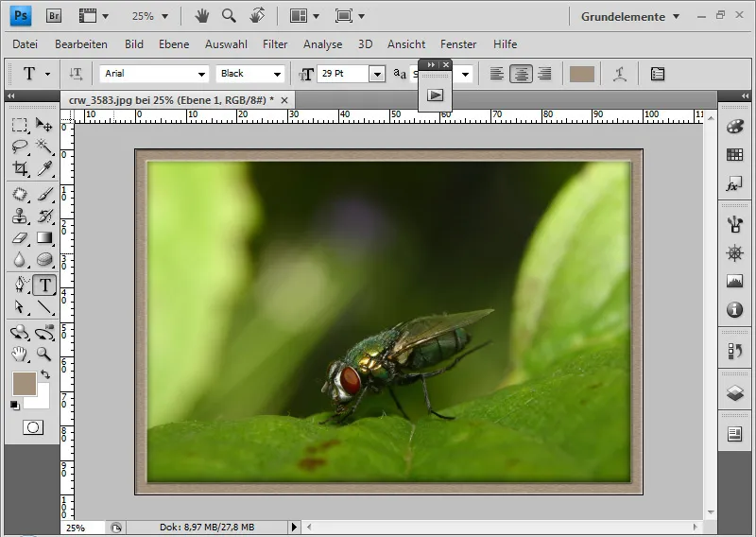Viewport: 756px width, 537px height.
Task: Select the Eraser tool
Action: click(x=19, y=238)
